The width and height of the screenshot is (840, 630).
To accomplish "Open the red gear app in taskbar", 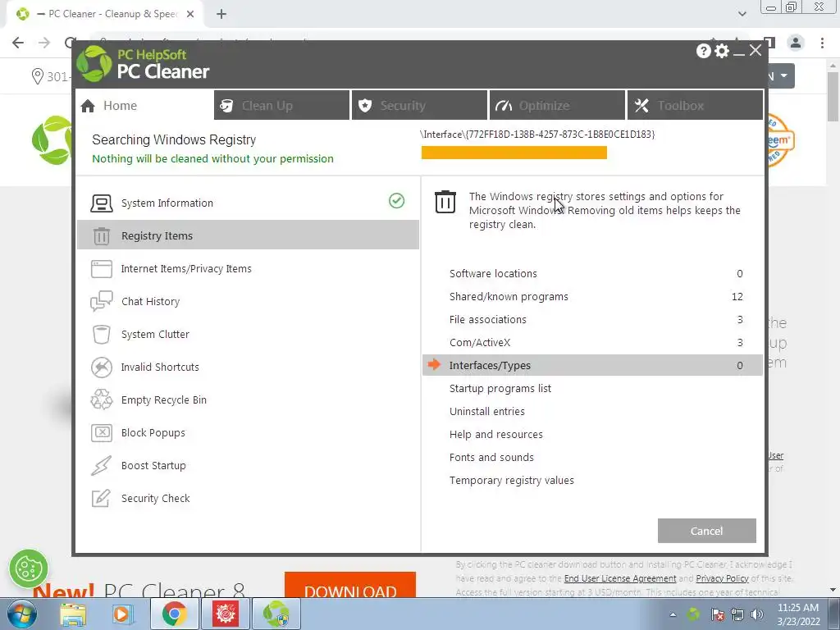I will pyautogui.click(x=226, y=614).
